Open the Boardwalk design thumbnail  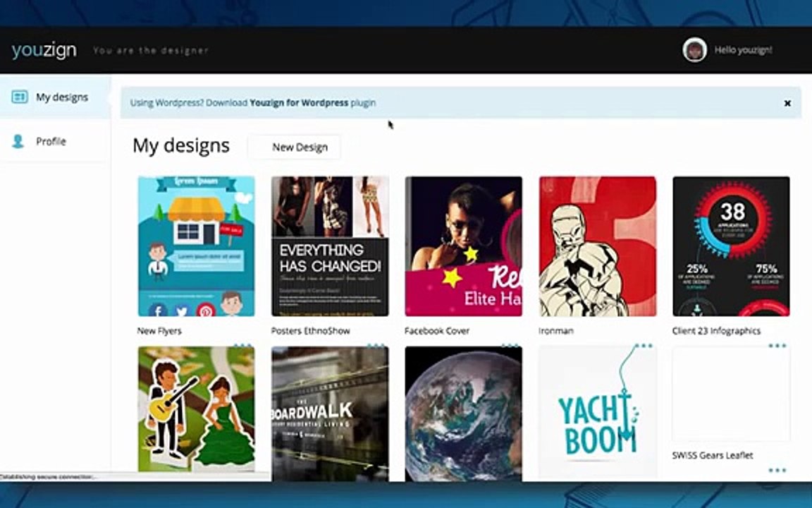(330, 413)
